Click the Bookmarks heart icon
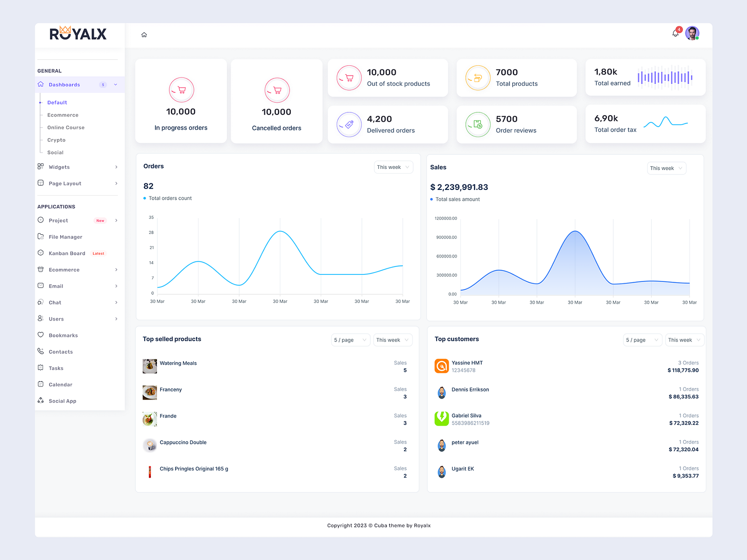This screenshot has height=560, width=747. 41,335
